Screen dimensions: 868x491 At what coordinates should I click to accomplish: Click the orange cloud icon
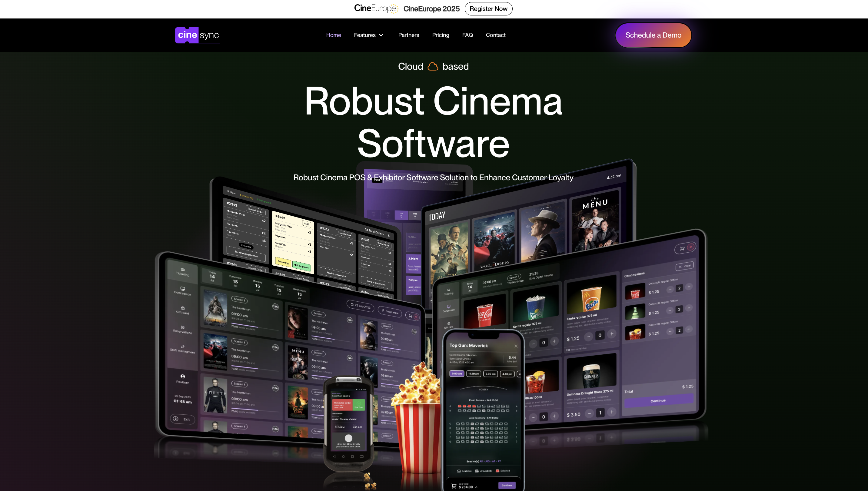[x=433, y=66]
